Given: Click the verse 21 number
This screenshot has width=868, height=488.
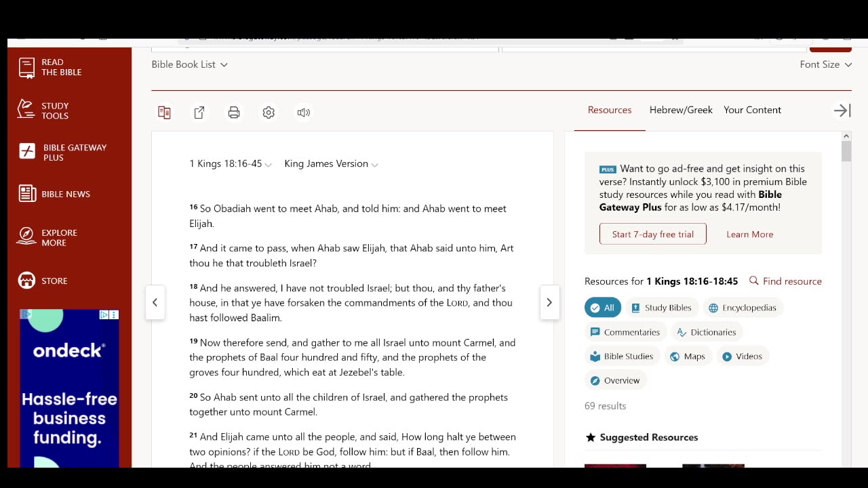Looking at the screenshot, I should (x=193, y=436).
